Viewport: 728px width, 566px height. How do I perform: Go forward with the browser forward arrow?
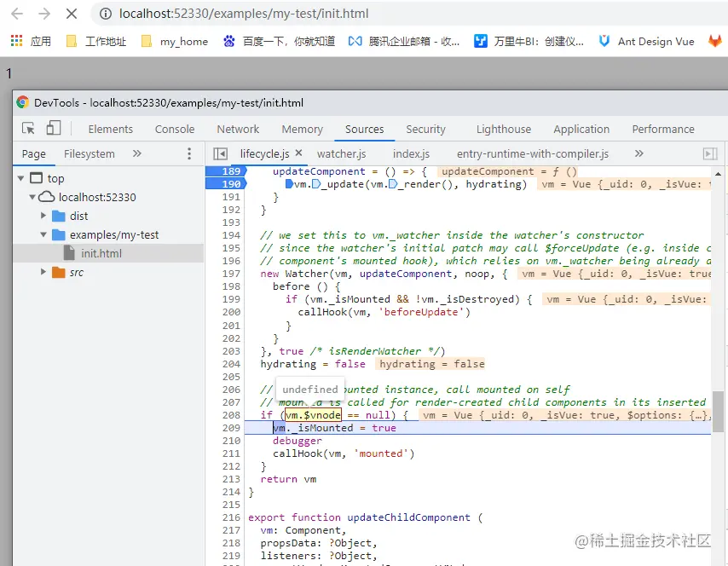point(44,14)
